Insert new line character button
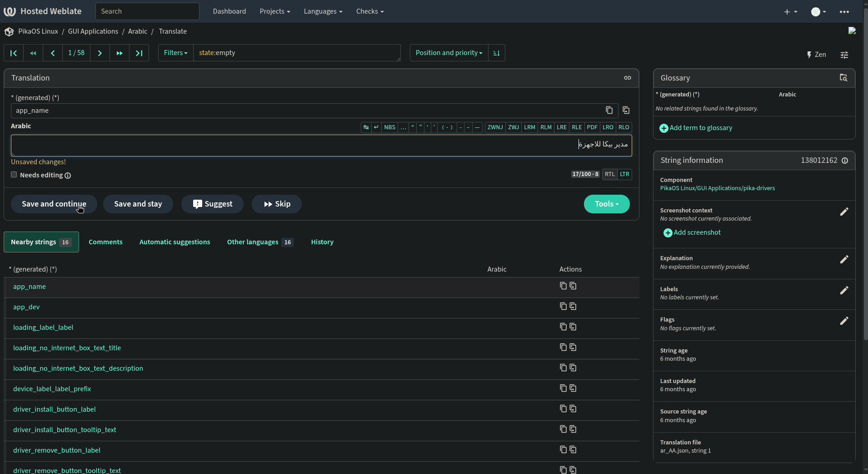Screen dimensions: 868x474 click(x=376, y=127)
